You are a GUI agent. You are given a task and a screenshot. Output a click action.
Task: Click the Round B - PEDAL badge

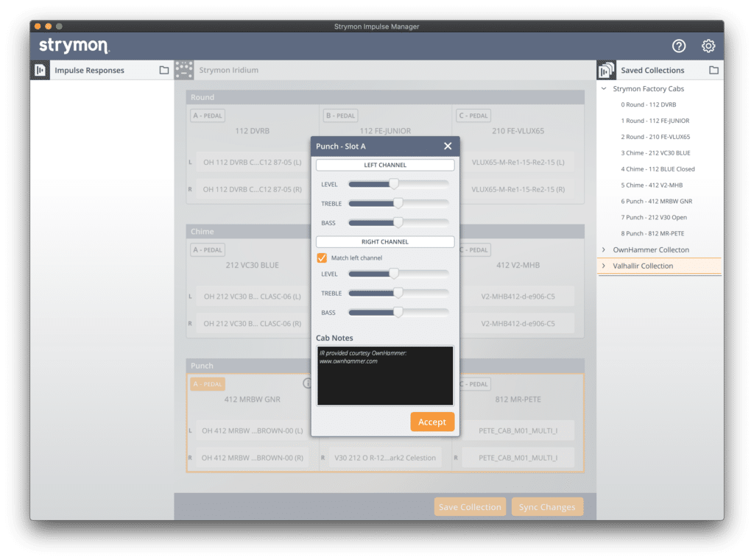(340, 116)
